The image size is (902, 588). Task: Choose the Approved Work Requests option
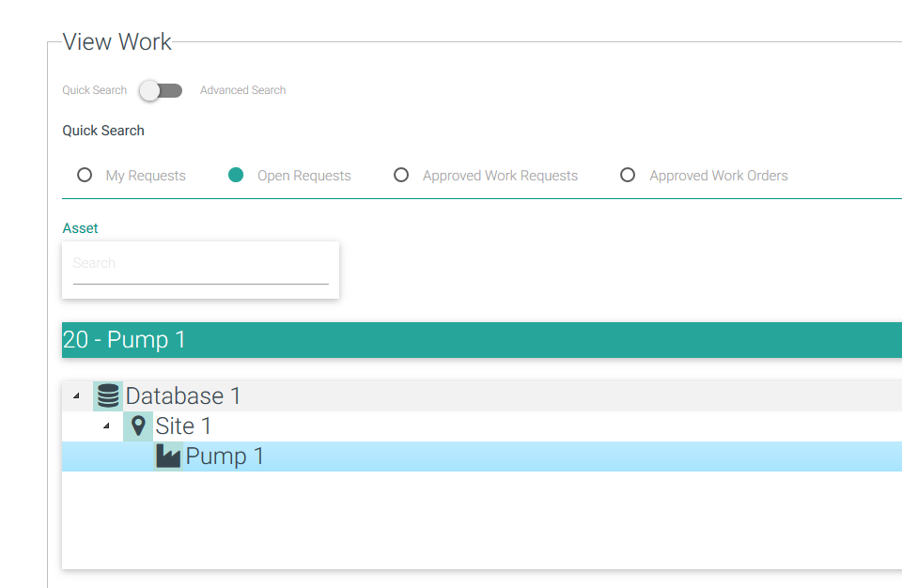[401, 175]
